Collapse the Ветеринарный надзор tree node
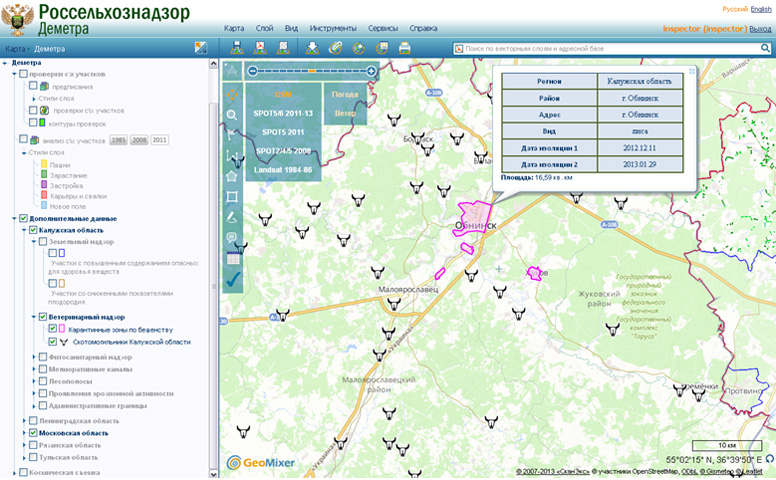776x480 pixels. click(34, 317)
